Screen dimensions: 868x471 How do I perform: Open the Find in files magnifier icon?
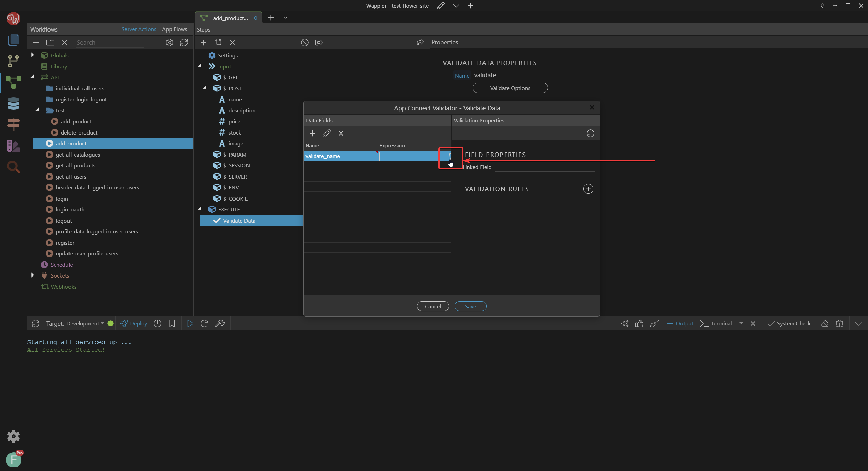pyautogui.click(x=13, y=167)
